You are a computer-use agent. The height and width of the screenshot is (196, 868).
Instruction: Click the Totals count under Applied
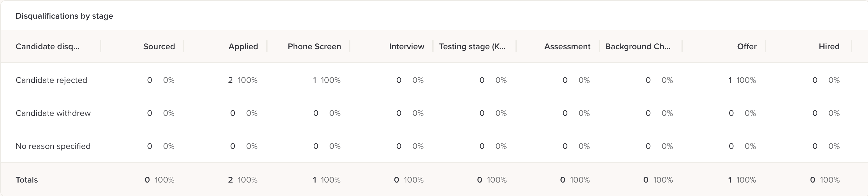[x=230, y=180]
